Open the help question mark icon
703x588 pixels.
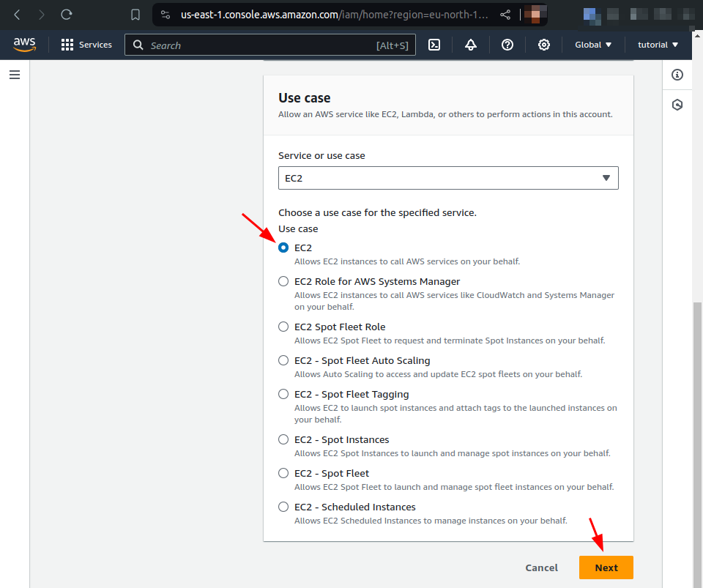pyautogui.click(x=507, y=45)
